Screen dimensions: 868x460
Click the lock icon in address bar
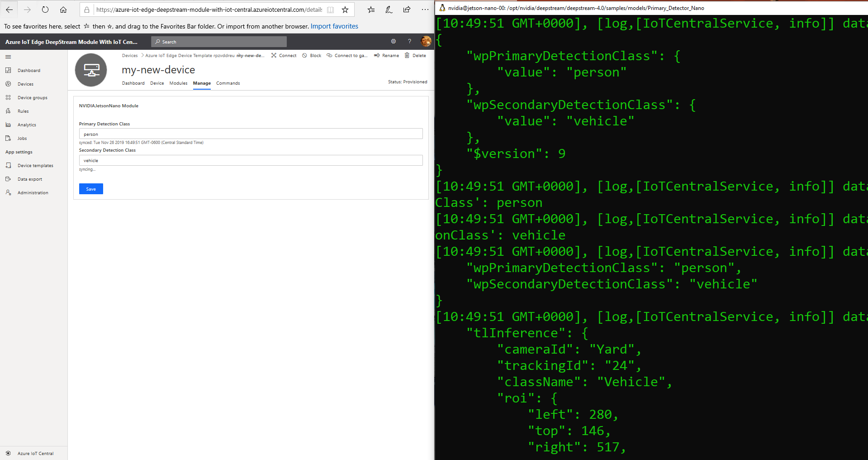coord(87,10)
